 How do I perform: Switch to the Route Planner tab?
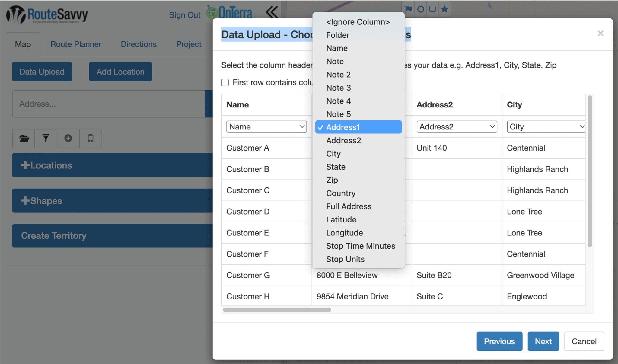pos(76,44)
